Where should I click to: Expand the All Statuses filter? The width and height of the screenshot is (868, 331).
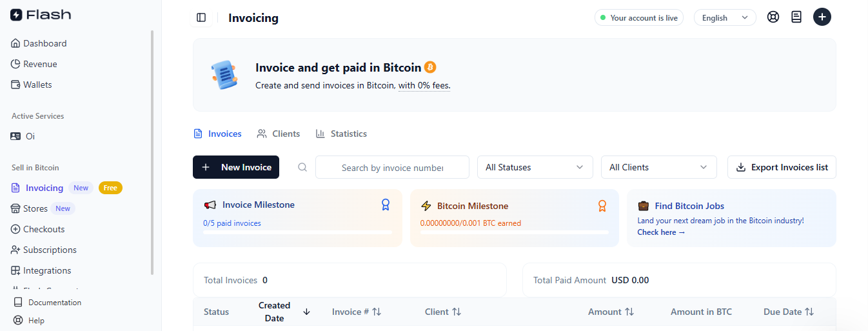[x=535, y=167]
